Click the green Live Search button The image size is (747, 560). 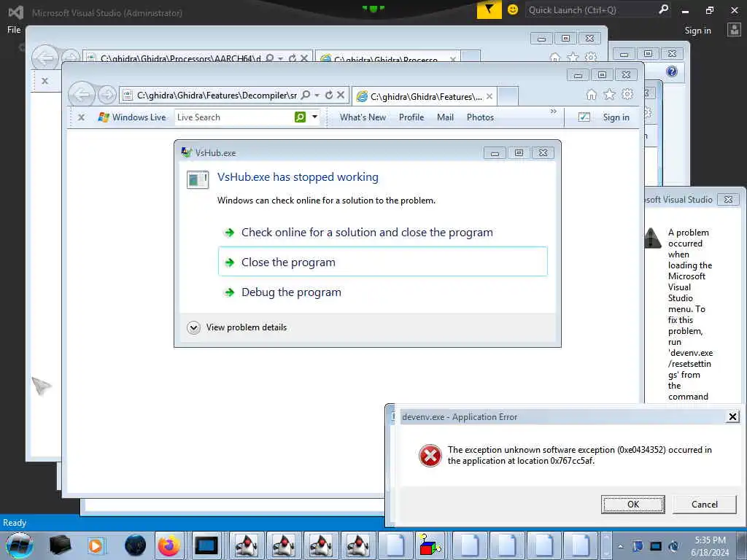point(300,117)
